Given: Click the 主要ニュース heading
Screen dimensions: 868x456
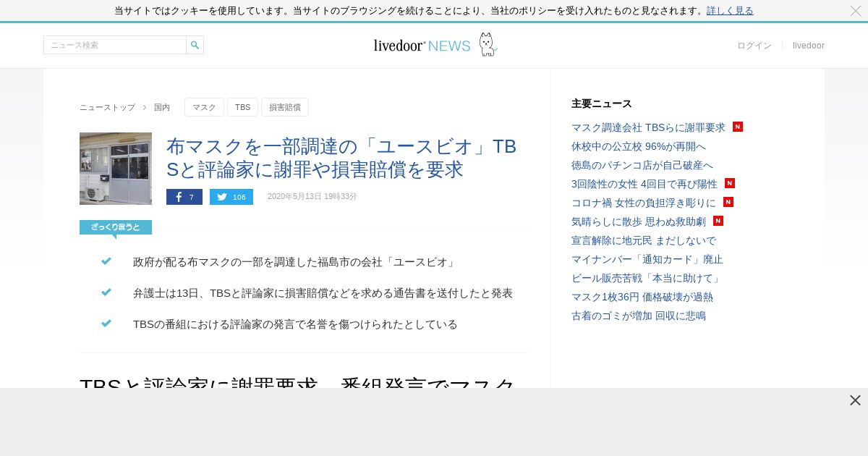Looking at the screenshot, I should tap(602, 104).
